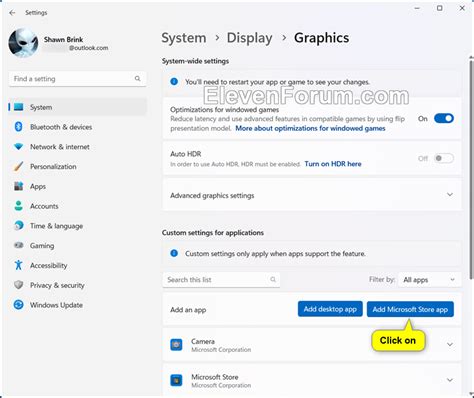Focus the Search this list field

pos(221,280)
